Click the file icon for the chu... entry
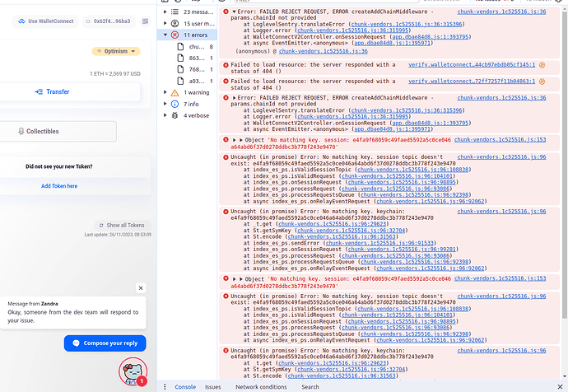 [180, 47]
